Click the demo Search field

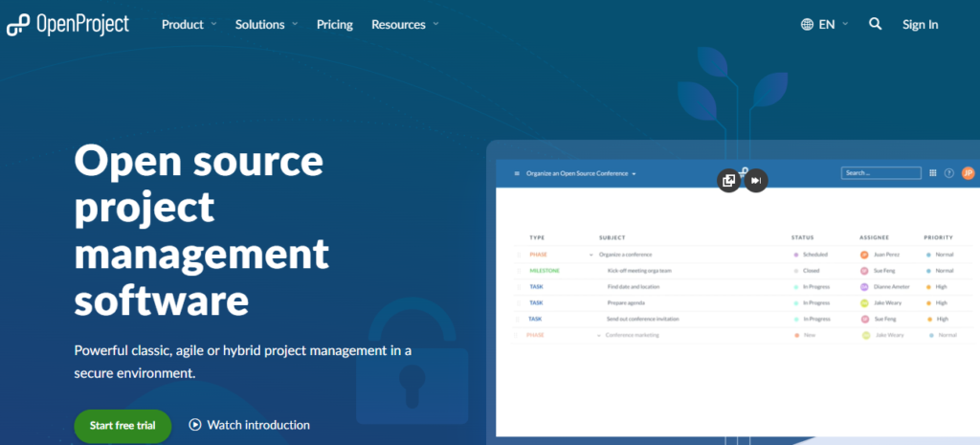880,173
